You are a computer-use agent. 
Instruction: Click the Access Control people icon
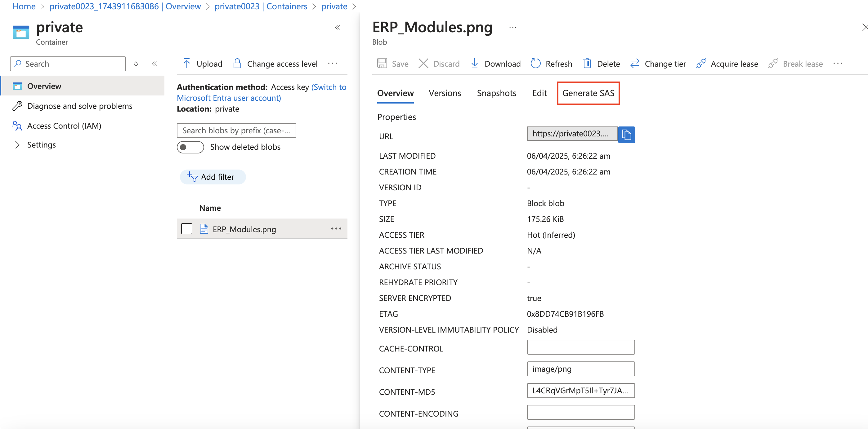click(x=17, y=126)
